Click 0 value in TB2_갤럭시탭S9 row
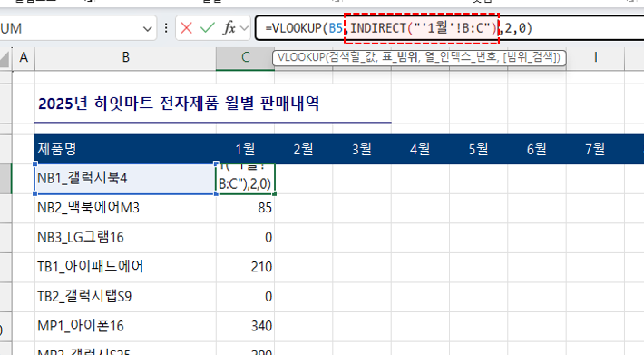Screen dimensions: 644x355 click(245, 297)
